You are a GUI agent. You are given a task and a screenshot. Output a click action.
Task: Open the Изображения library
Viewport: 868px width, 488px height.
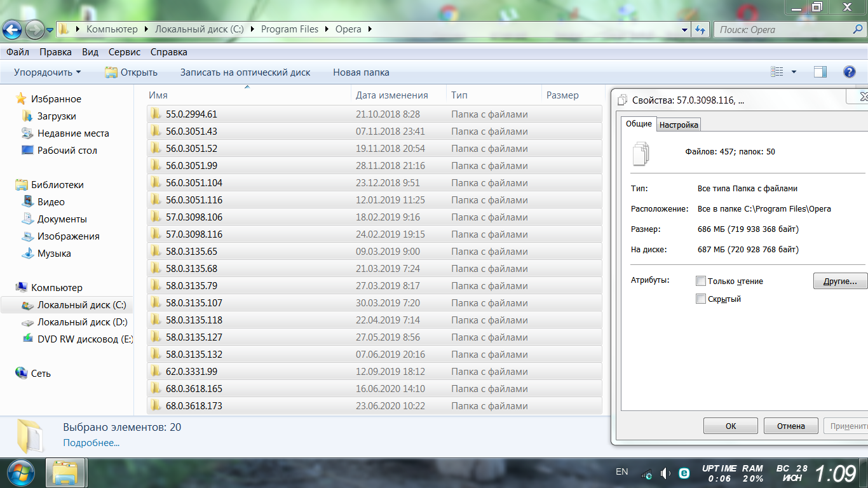pyautogui.click(x=68, y=236)
